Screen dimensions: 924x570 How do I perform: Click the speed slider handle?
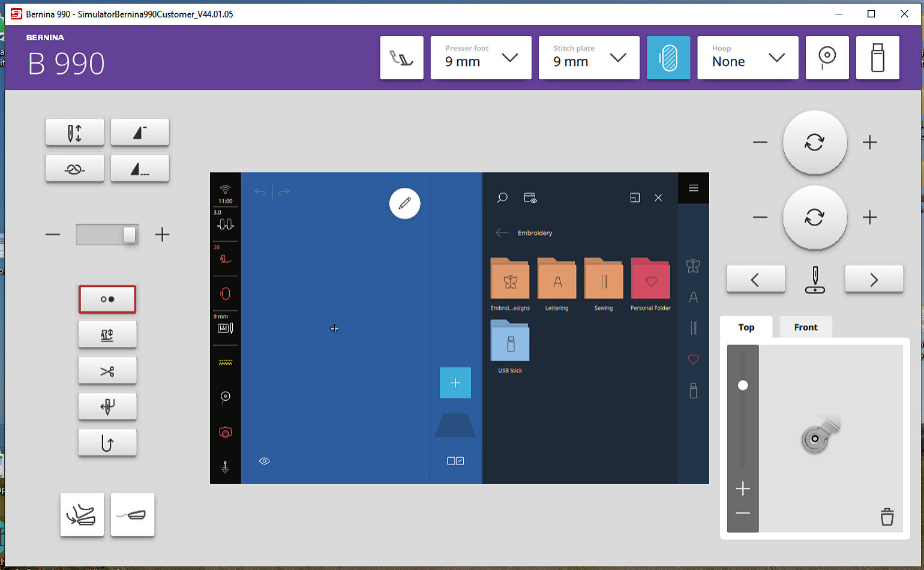coord(129,235)
